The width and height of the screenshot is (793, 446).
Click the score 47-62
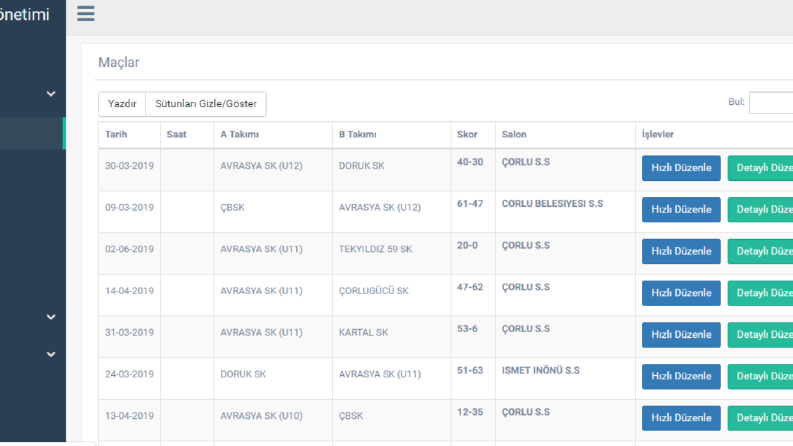click(x=470, y=287)
